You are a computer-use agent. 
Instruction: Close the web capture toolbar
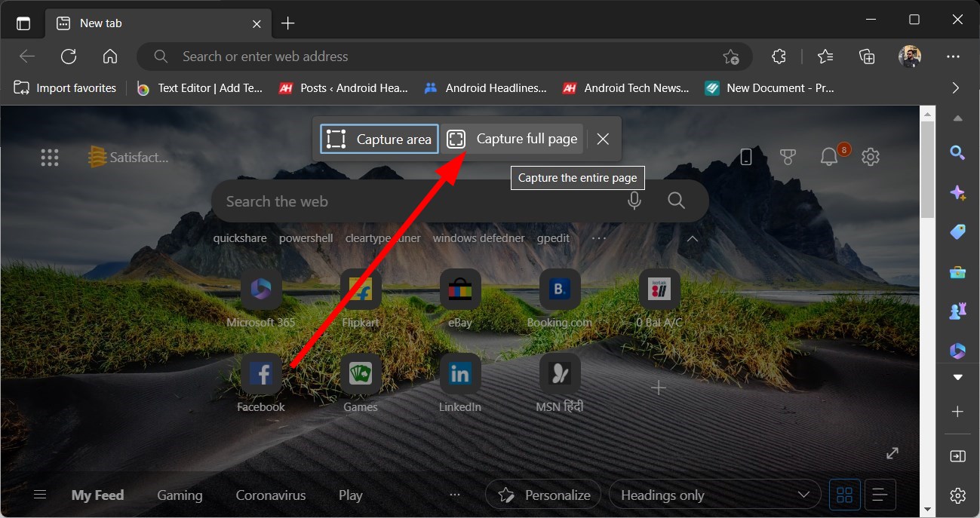603,139
